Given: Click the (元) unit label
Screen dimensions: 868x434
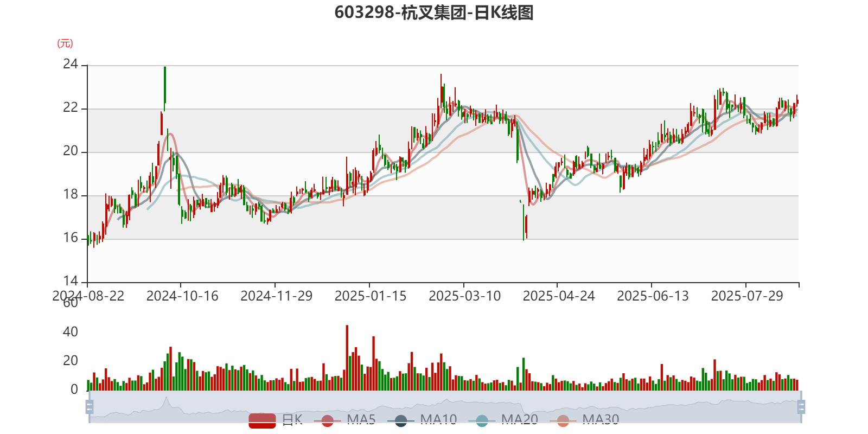Looking at the screenshot, I should 65,43.
